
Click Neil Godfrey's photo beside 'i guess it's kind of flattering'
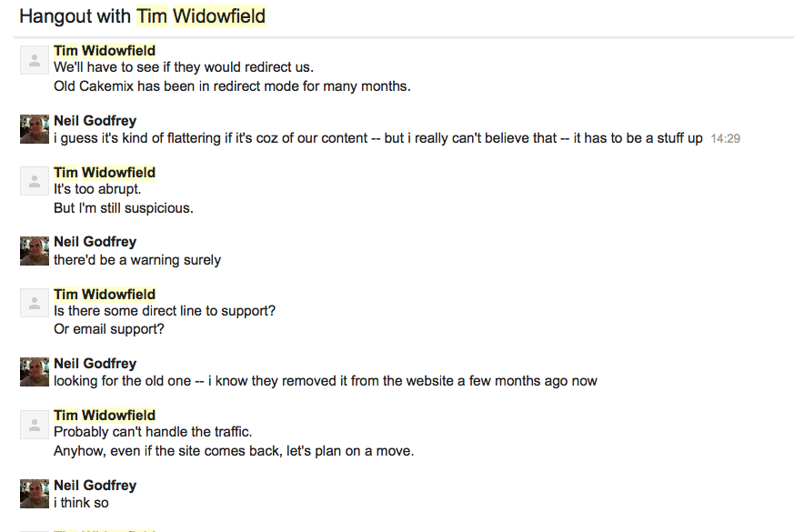[x=35, y=129]
